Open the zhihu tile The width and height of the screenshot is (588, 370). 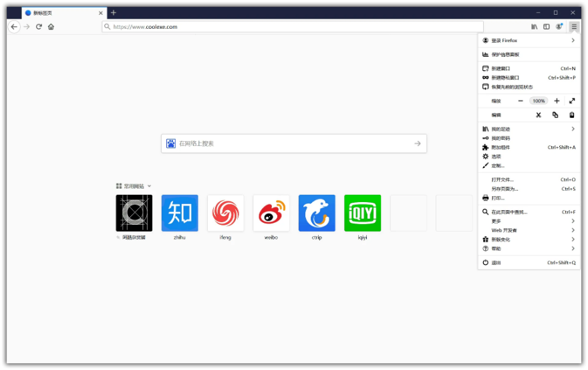pyautogui.click(x=180, y=213)
